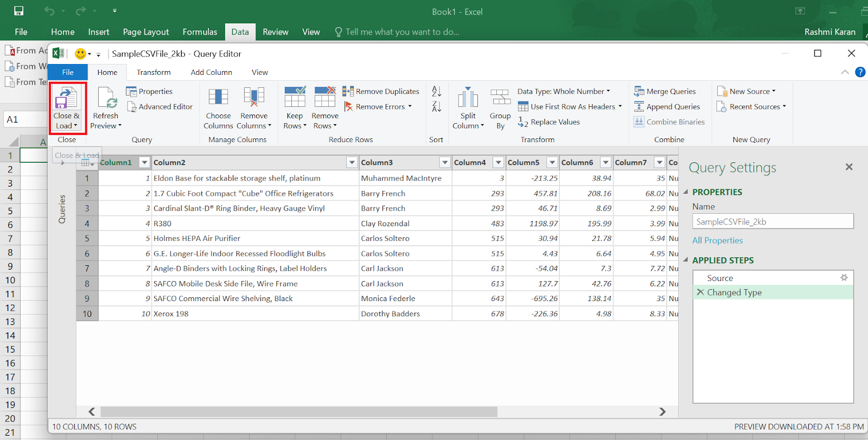
Task: Open the Column1 filter dropdown
Action: point(144,162)
